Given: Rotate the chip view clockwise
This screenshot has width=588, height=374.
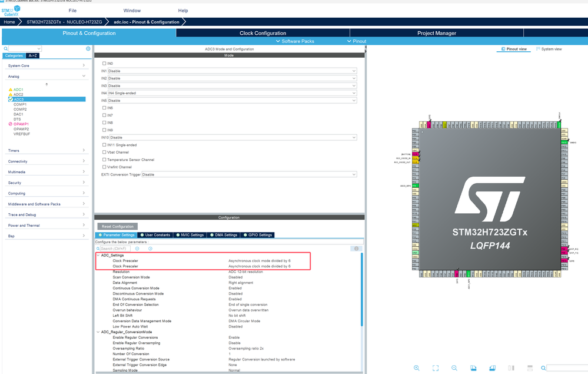Looking at the screenshot, I should 473,368.
